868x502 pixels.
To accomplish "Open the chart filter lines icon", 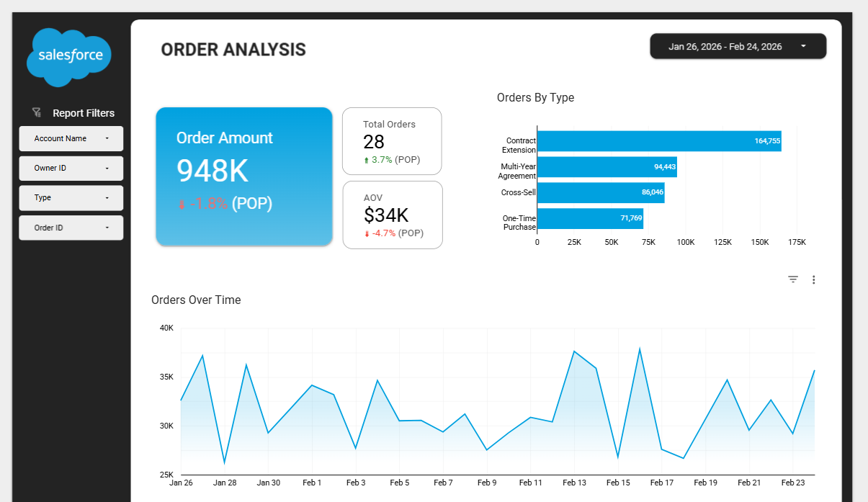I will pos(793,279).
